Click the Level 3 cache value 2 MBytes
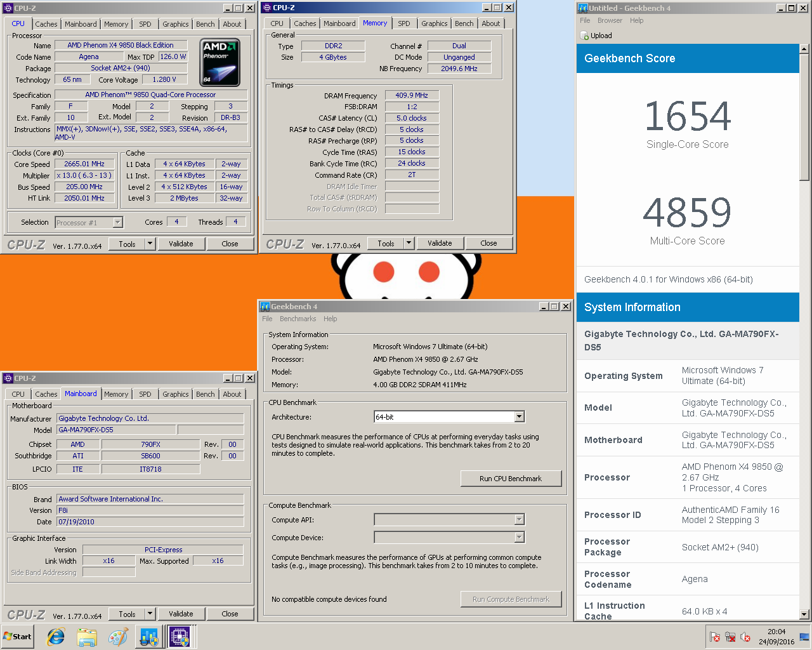 coord(184,198)
